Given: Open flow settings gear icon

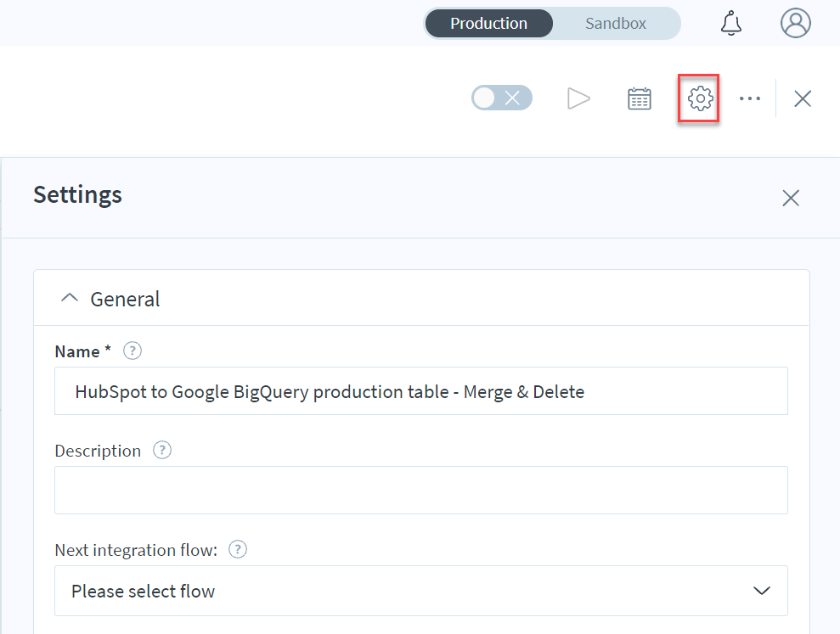Looking at the screenshot, I should click(700, 98).
